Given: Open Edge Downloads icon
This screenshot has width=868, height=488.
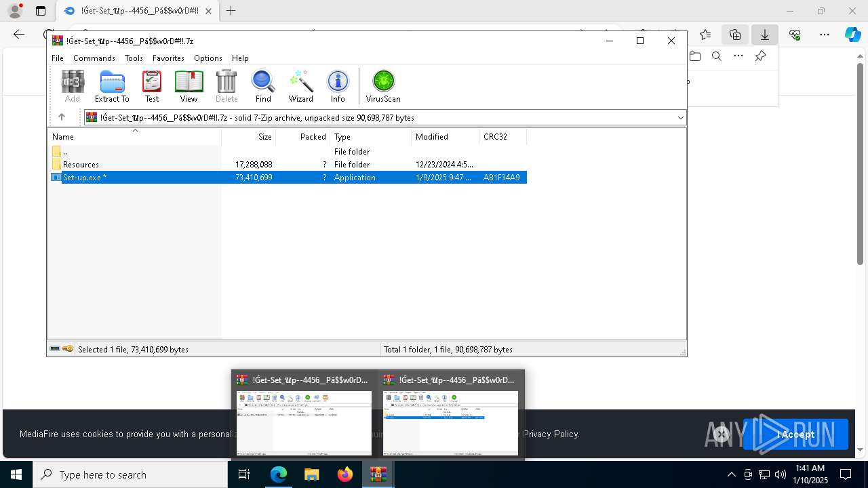Looking at the screenshot, I should tap(765, 35).
